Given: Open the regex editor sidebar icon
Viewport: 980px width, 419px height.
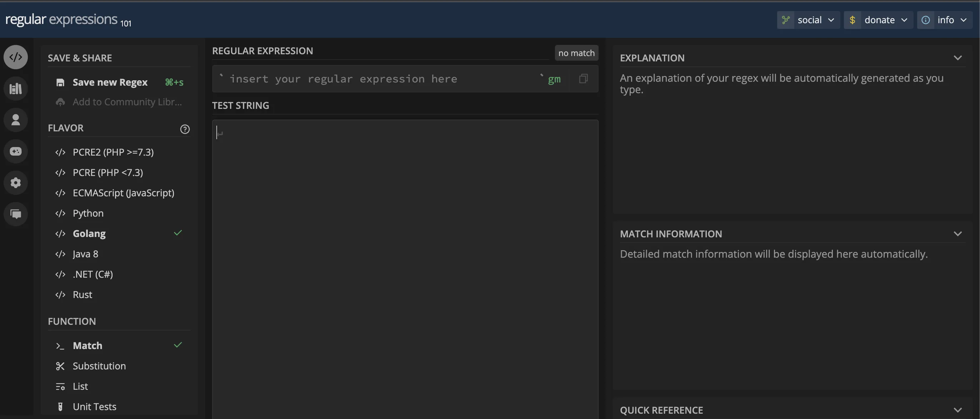Looking at the screenshot, I should tap(16, 57).
